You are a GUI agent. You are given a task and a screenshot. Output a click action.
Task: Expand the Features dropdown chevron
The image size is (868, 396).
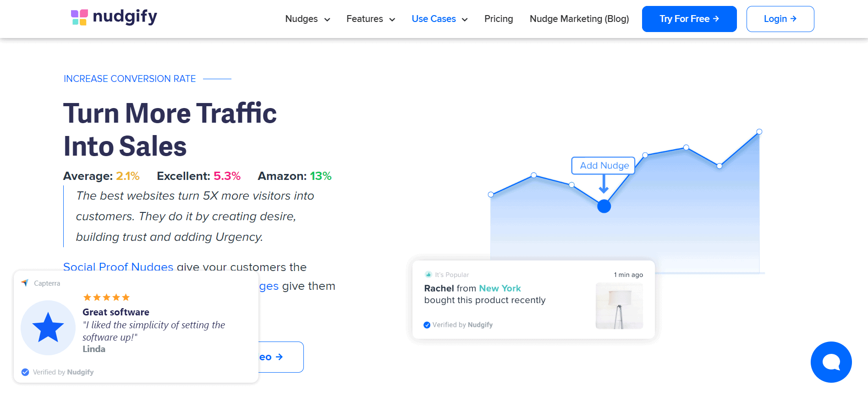tap(392, 20)
